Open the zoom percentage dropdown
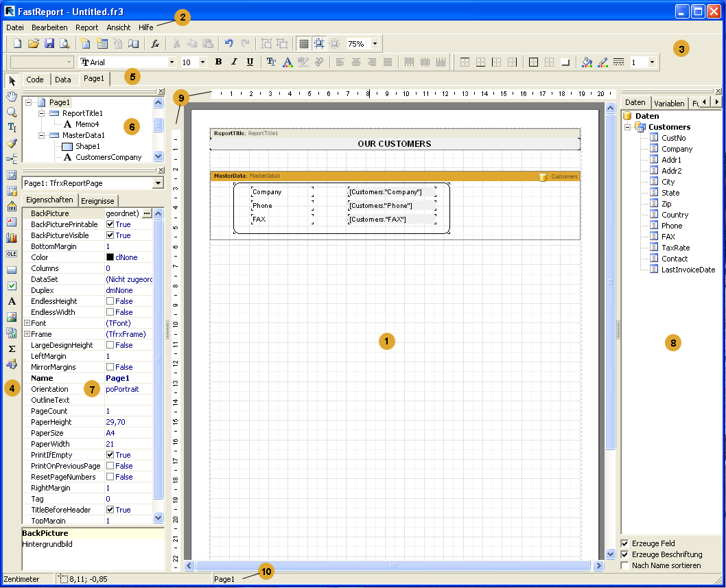Viewport: 726px width, 588px height. (375, 43)
